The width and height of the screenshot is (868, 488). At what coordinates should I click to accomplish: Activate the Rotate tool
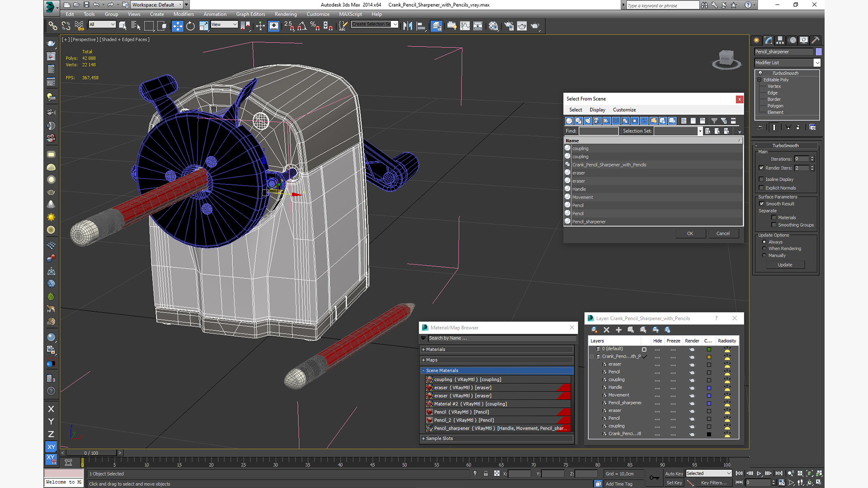[190, 26]
